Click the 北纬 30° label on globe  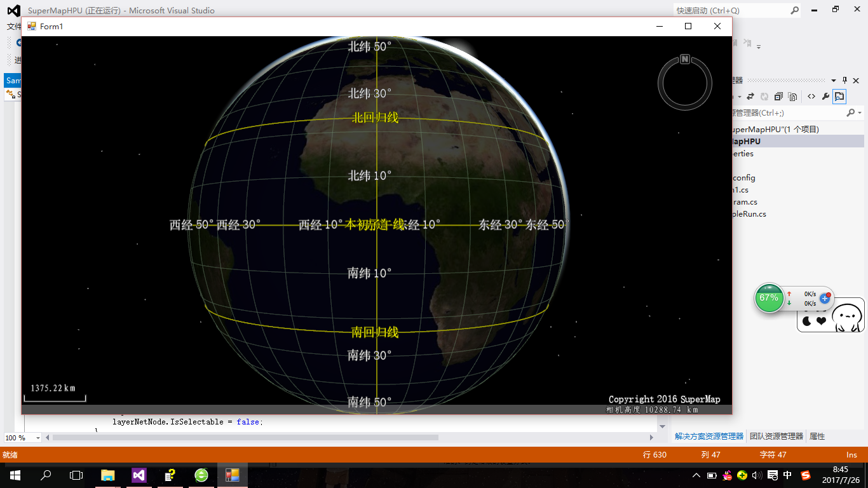(369, 93)
